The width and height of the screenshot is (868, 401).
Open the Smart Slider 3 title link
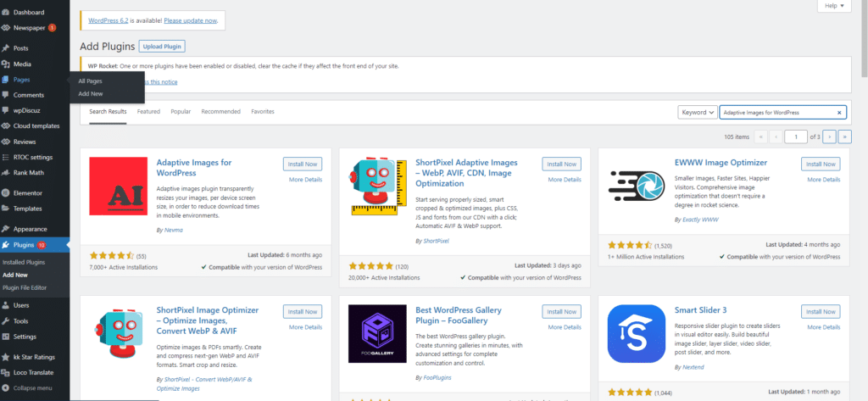(x=701, y=310)
